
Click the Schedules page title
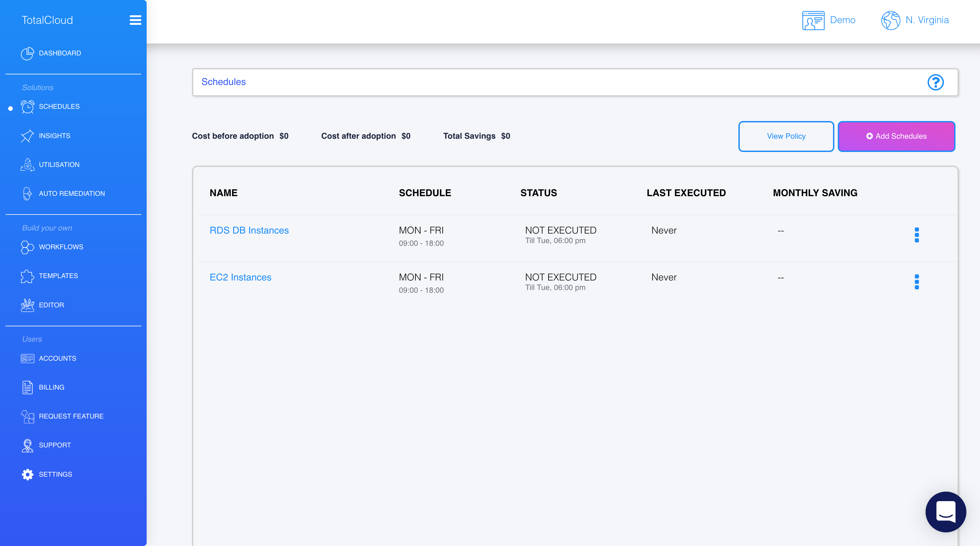pyautogui.click(x=223, y=82)
